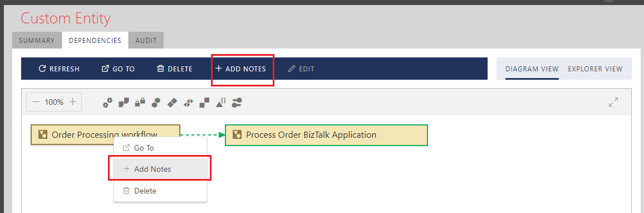This screenshot has height=213, width=644.
Task: Select the Process Order BizTalk Application node
Action: point(327,135)
